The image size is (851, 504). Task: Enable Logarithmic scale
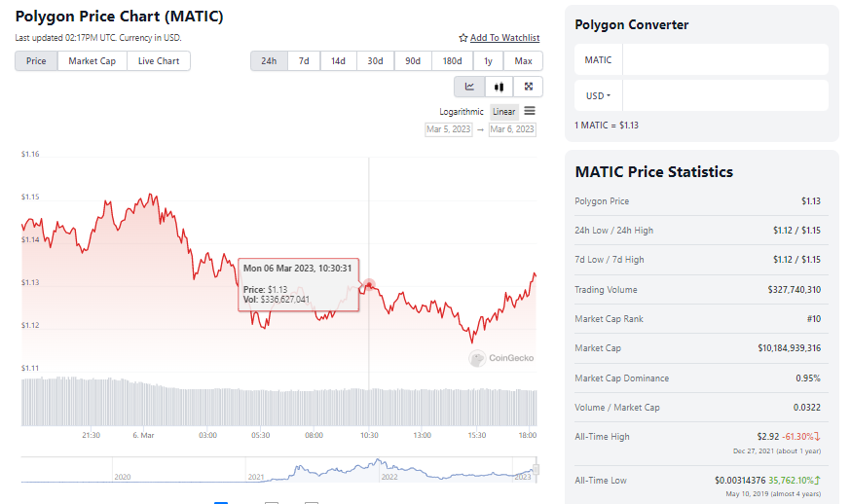click(462, 111)
